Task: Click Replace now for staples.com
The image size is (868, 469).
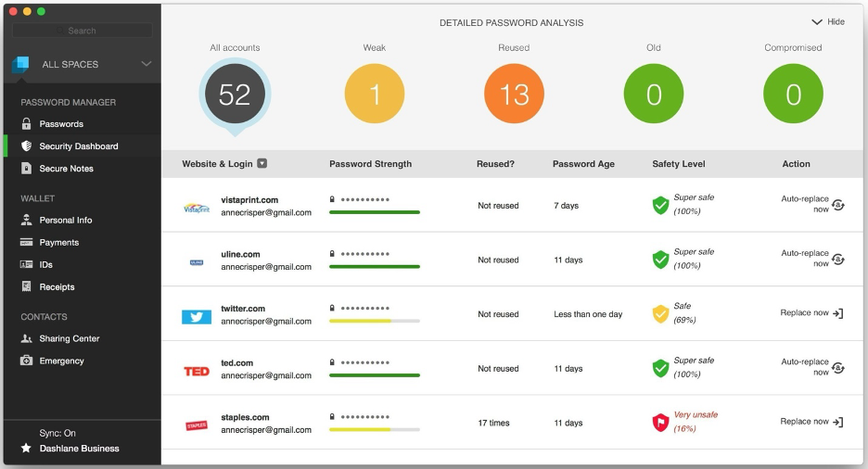Action: (804, 422)
